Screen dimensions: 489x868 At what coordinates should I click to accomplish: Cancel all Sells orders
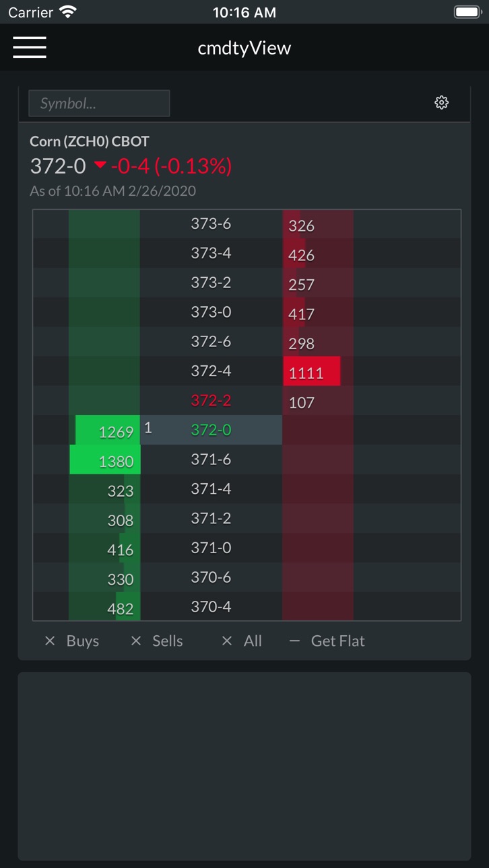[157, 641]
